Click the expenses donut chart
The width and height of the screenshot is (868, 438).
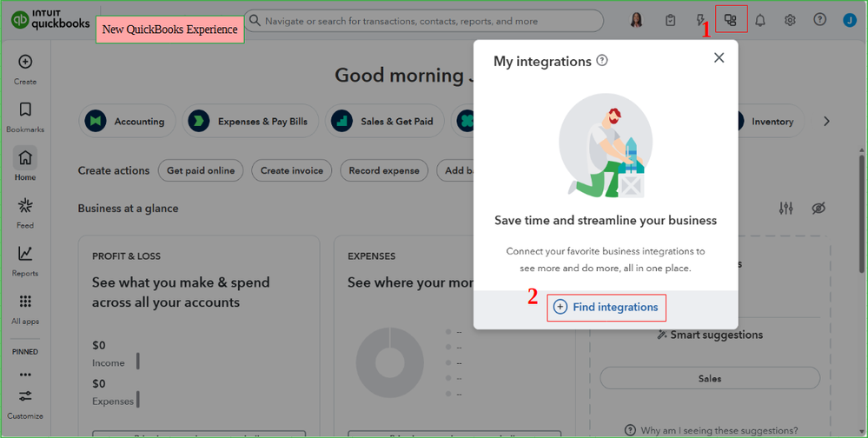390,362
